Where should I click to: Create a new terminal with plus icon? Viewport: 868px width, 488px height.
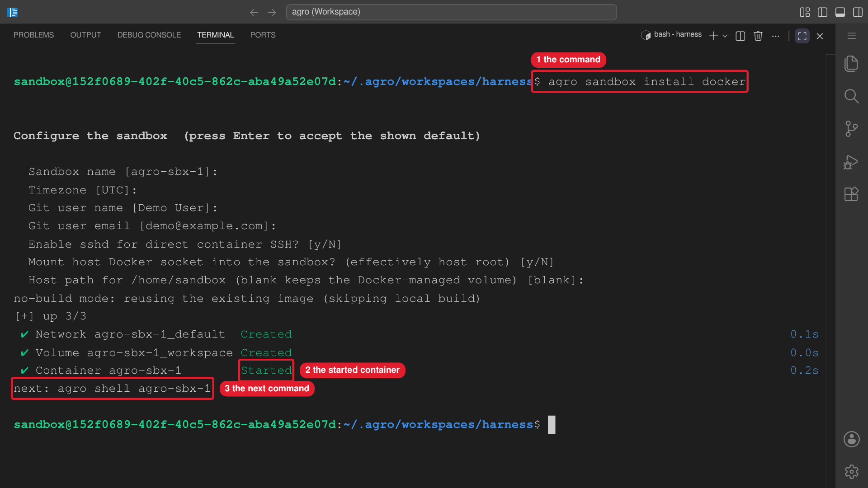pos(714,36)
